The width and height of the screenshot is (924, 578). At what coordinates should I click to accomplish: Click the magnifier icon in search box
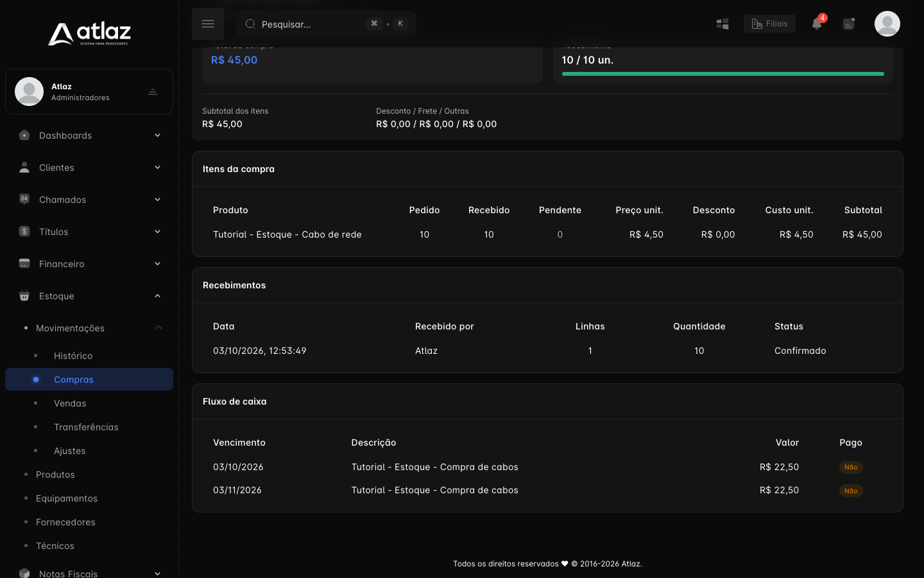pos(250,24)
